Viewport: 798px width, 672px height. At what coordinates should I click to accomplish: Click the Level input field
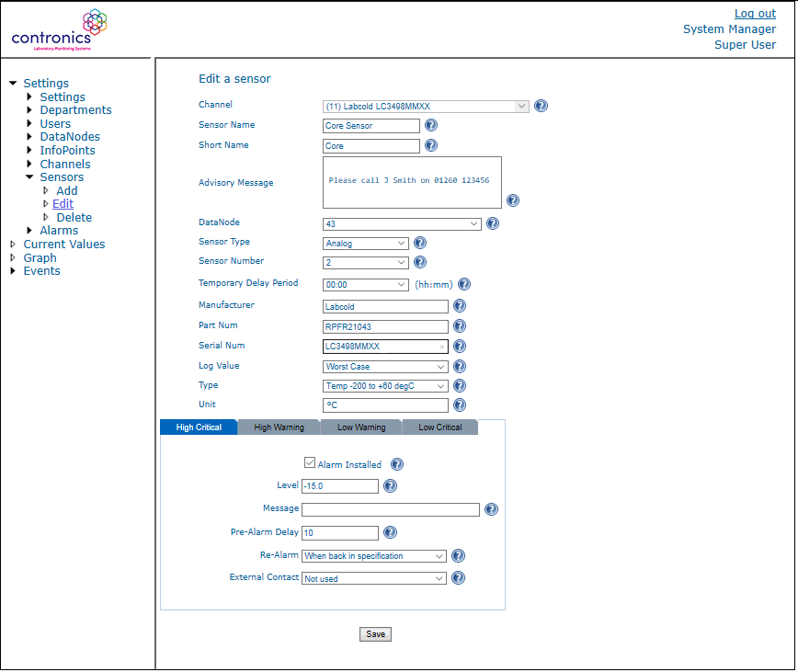coord(340,486)
